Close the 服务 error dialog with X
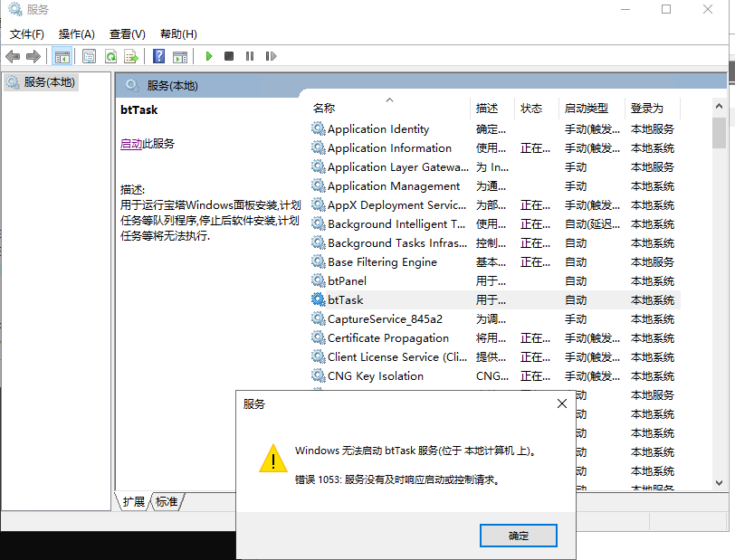Viewport: 735px width, 560px height. pyautogui.click(x=562, y=403)
